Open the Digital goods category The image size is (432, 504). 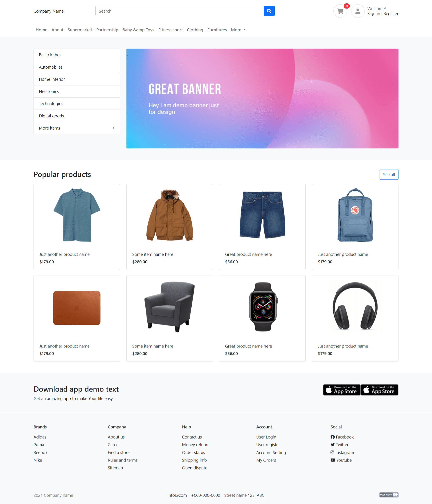[52, 116]
